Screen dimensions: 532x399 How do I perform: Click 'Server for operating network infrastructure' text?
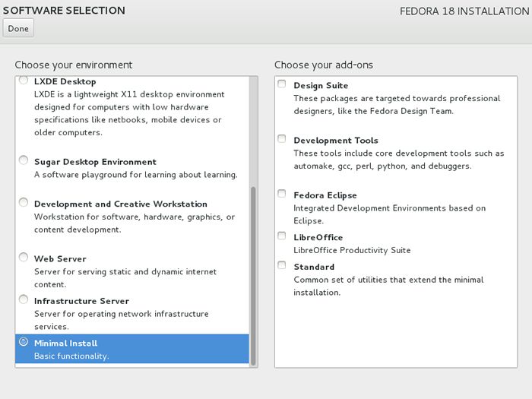(122, 320)
